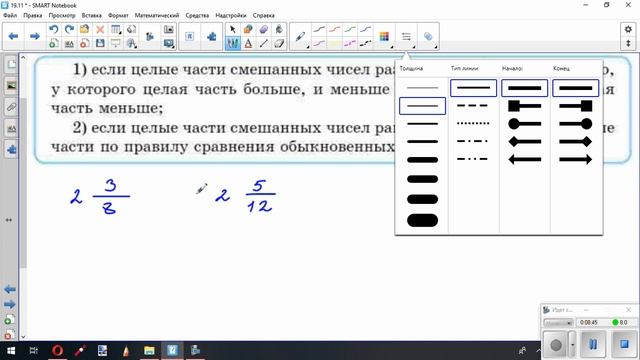
Task: Undo the last action
Action: 53,29
